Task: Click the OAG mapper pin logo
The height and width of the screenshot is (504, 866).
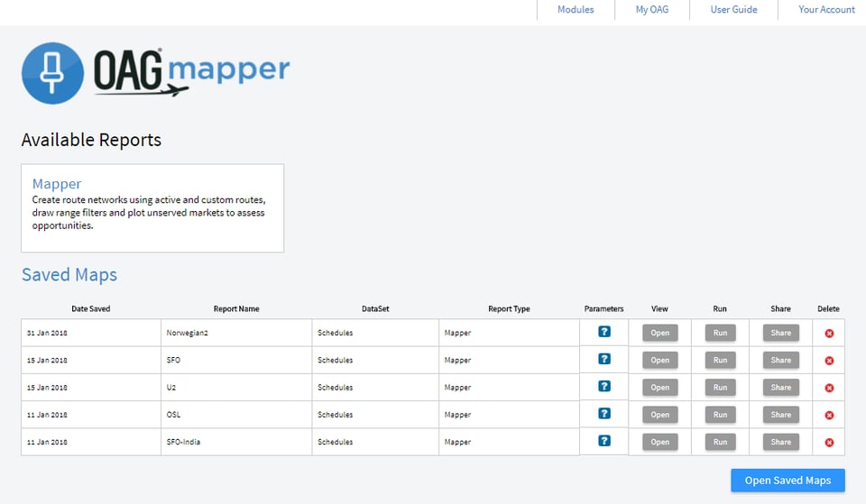Action: 52,73
